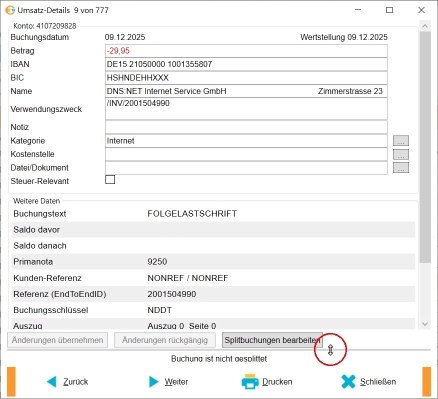The image size is (438, 399).
Task: Select the EndToEndID value 2001504990
Action: [x=172, y=294]
